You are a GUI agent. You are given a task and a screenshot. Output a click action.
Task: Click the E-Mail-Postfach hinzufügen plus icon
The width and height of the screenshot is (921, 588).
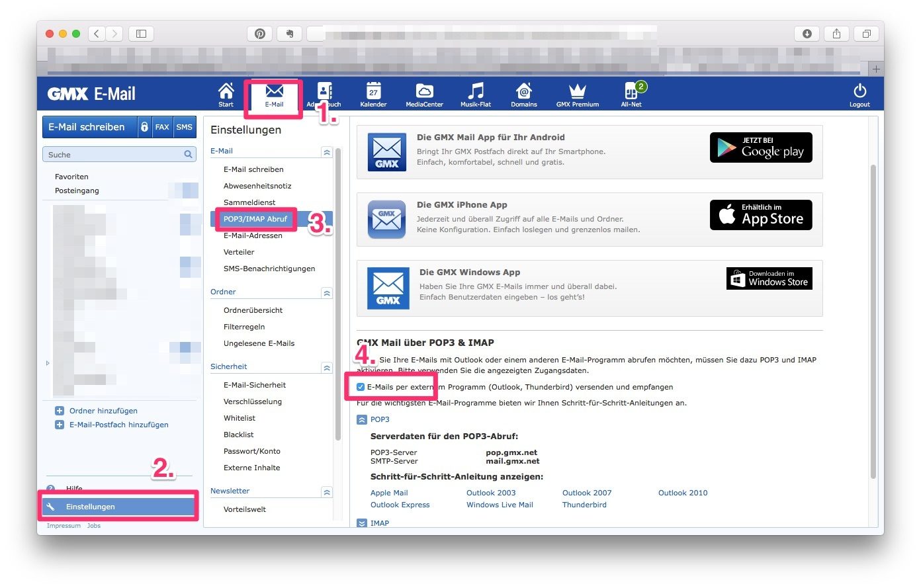[x=60, y=425]
